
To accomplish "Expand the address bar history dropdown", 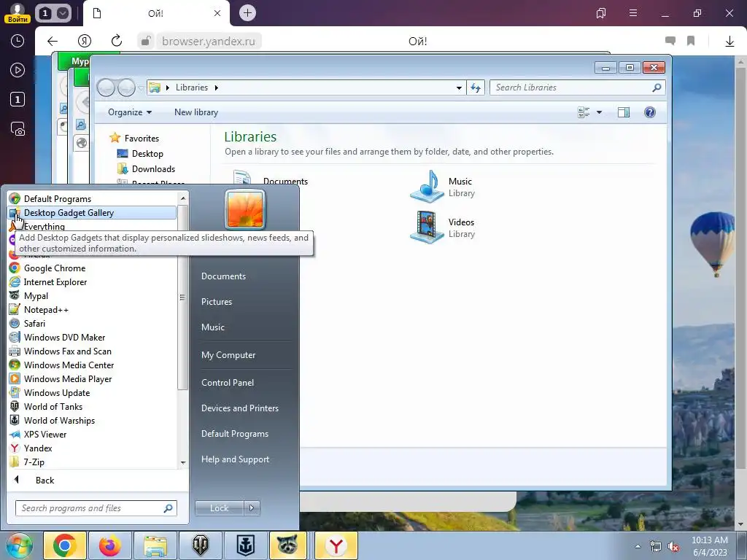I will coord(459,87).
